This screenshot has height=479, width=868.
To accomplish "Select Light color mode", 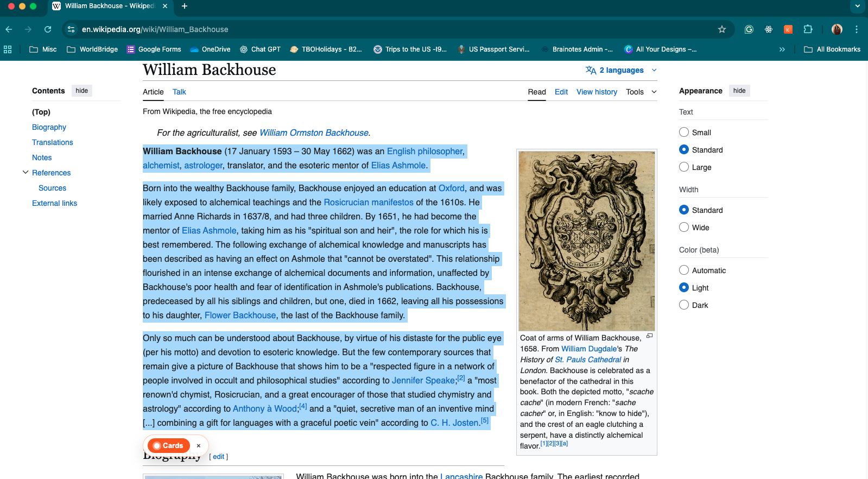I will 684,287.
